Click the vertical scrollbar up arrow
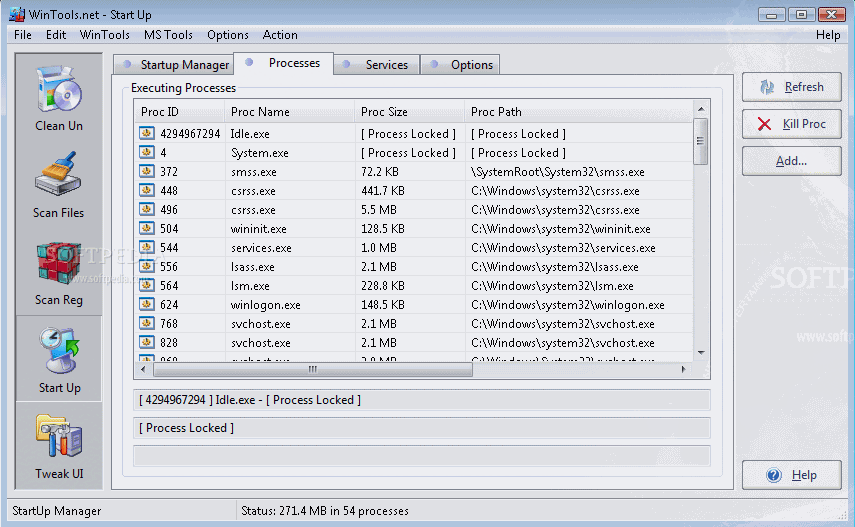Image resolution: width=855 pixels, height=527 pixels. tap(701, 109)
